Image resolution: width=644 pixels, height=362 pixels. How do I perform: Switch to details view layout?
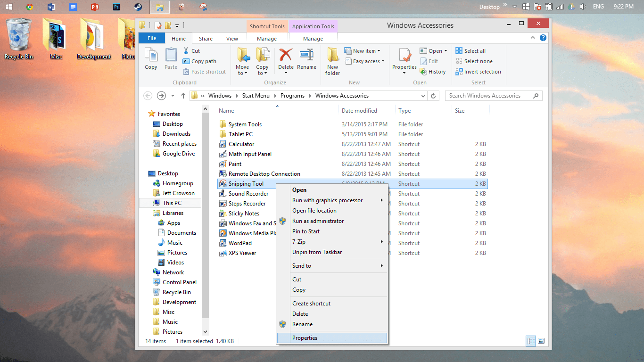pos(531,341)
